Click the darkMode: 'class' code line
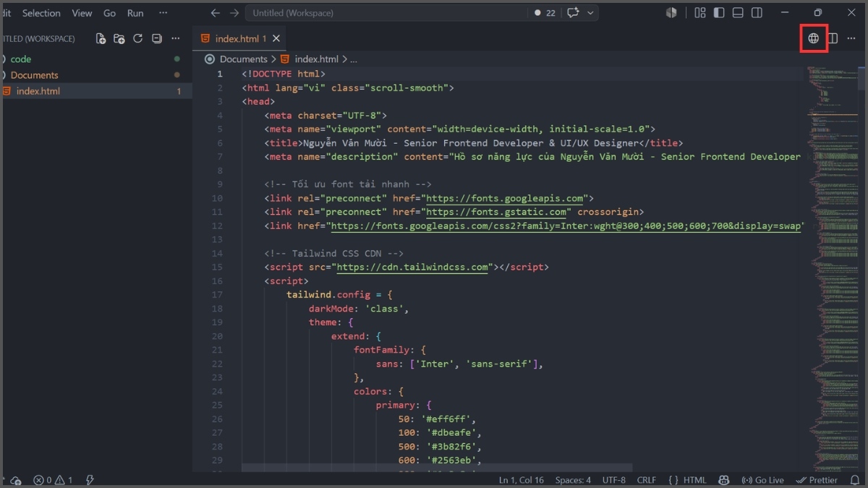This screenshot has width=868, height=488. (x=359, y=309)
